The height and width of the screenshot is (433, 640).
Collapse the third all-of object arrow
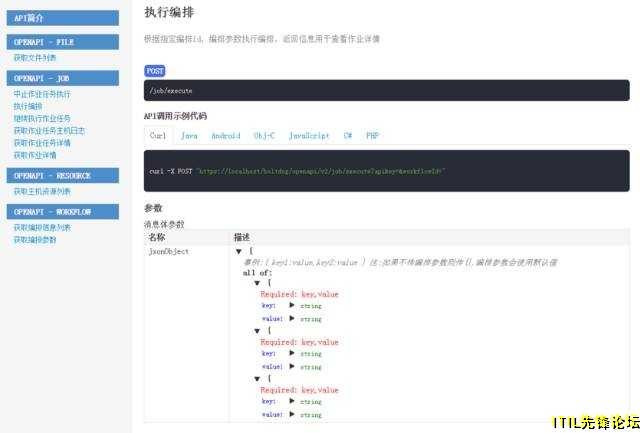(x=257, y=379)
